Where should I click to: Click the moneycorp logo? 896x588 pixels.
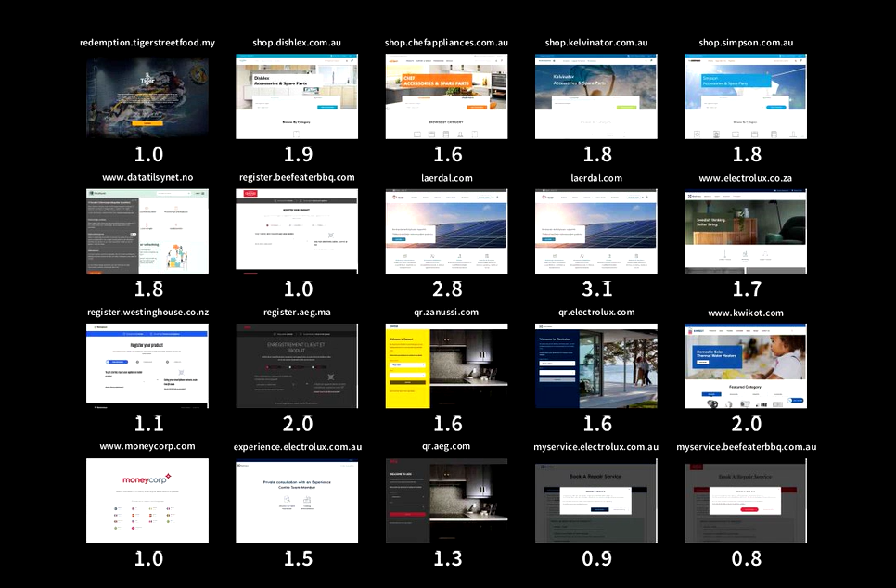coord(145,479)
